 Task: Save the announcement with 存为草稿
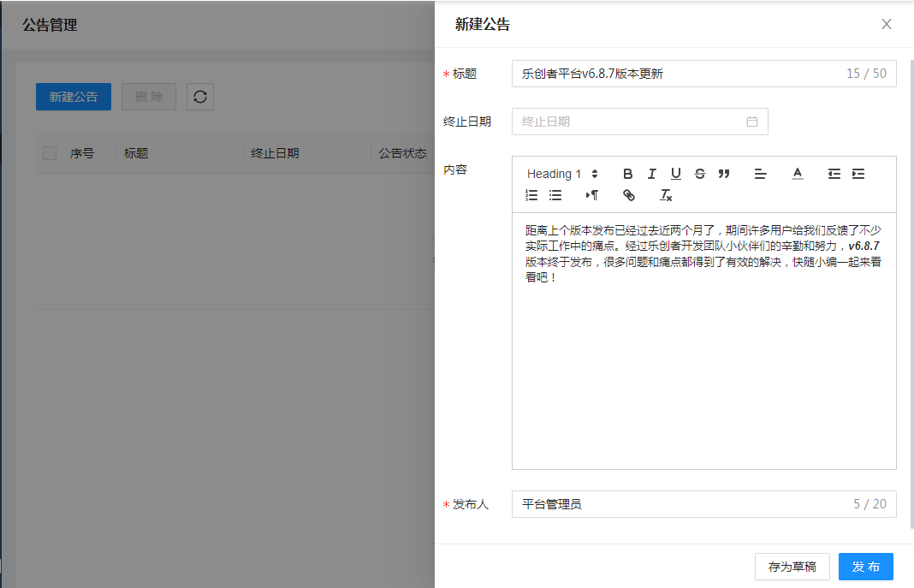[x=792, y=567]
